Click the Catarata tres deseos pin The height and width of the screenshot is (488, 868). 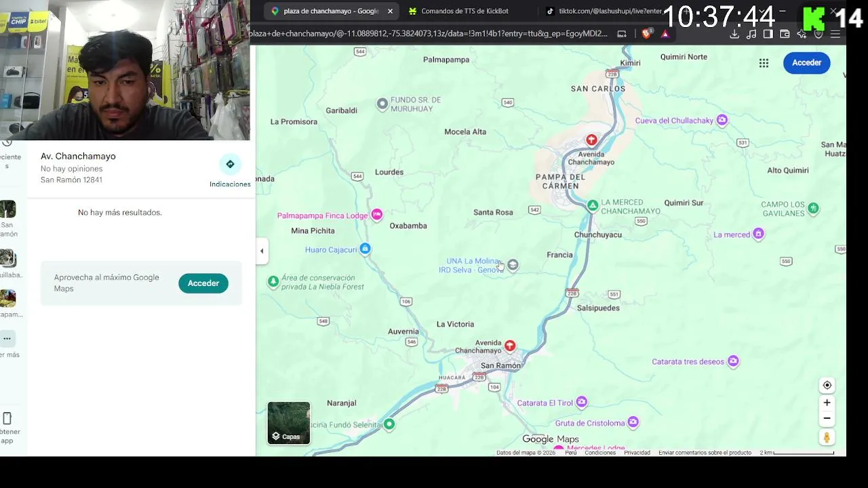coord(733,361)
